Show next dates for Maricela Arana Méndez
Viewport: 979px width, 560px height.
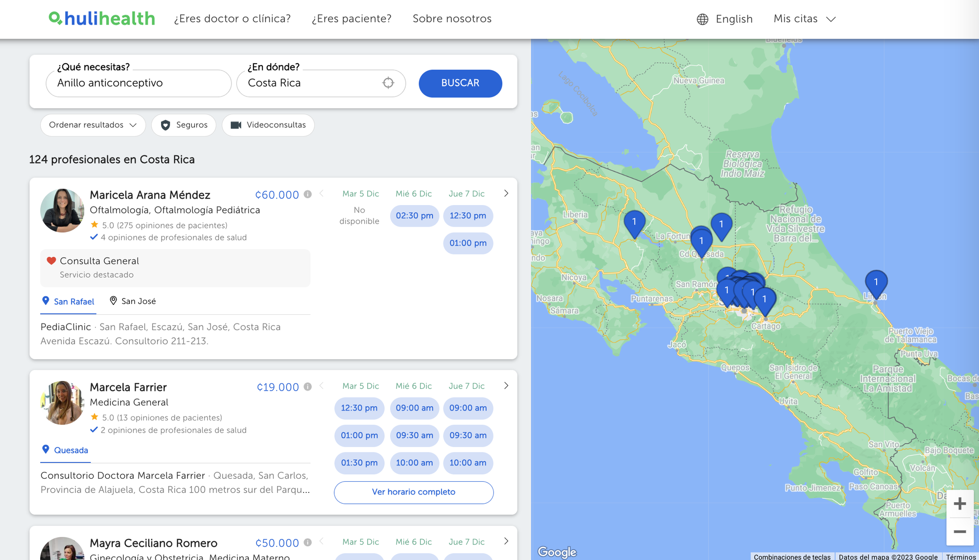506,194
